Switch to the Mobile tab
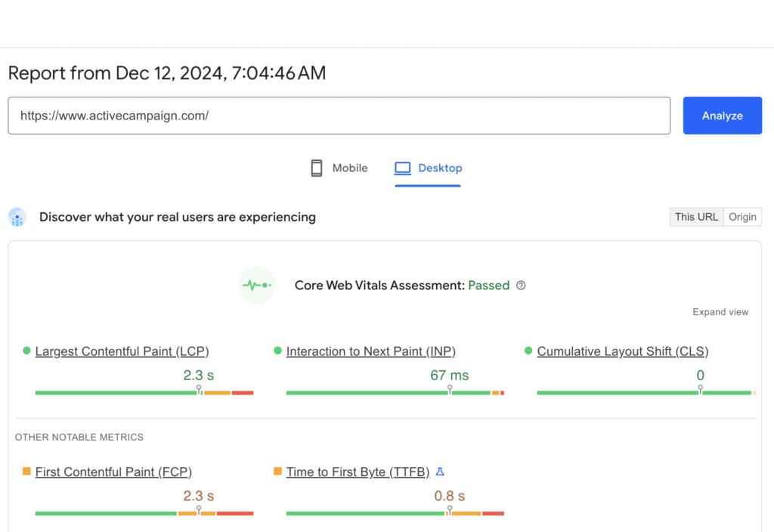The image size is (774, 532). point(339,169)
